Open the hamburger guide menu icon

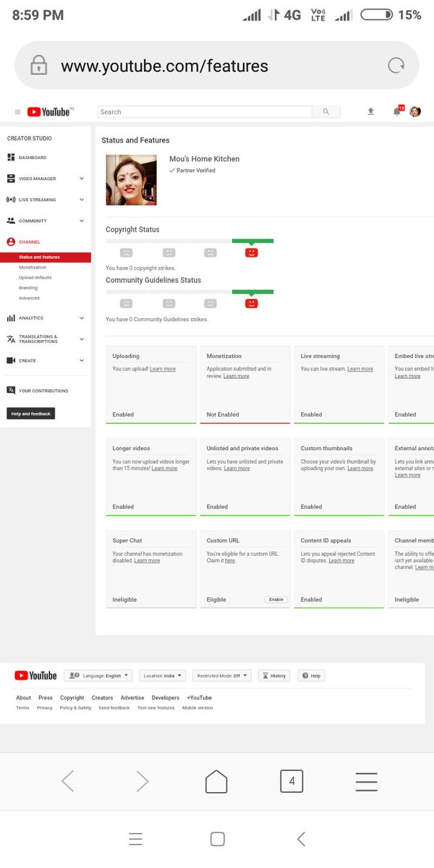(17, 112)
